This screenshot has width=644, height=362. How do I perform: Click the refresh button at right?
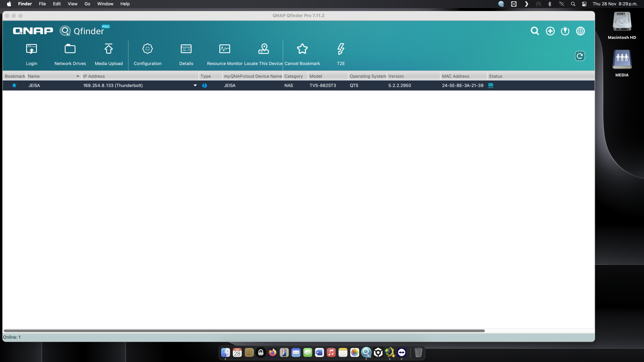coord(580,56)
